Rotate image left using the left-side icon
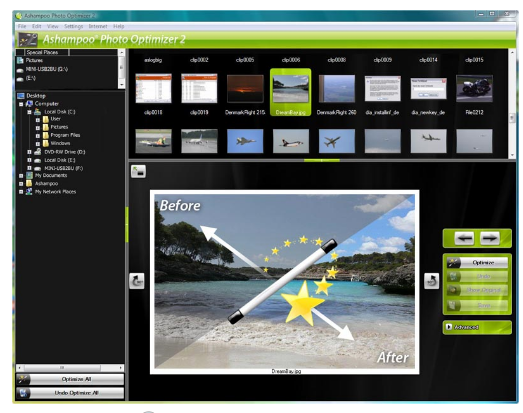The image size is (523, 413). click(x=137, y=281)
